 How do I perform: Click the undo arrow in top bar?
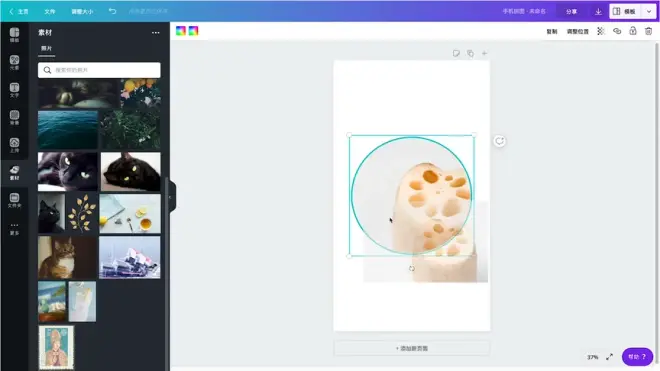click(x=112, y=11)
